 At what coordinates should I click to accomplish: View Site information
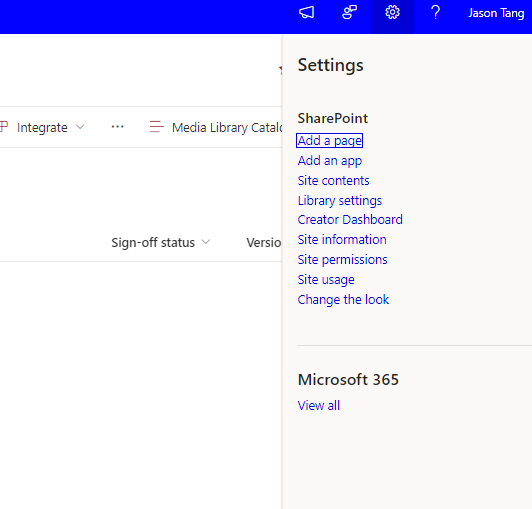coord(342,240)
